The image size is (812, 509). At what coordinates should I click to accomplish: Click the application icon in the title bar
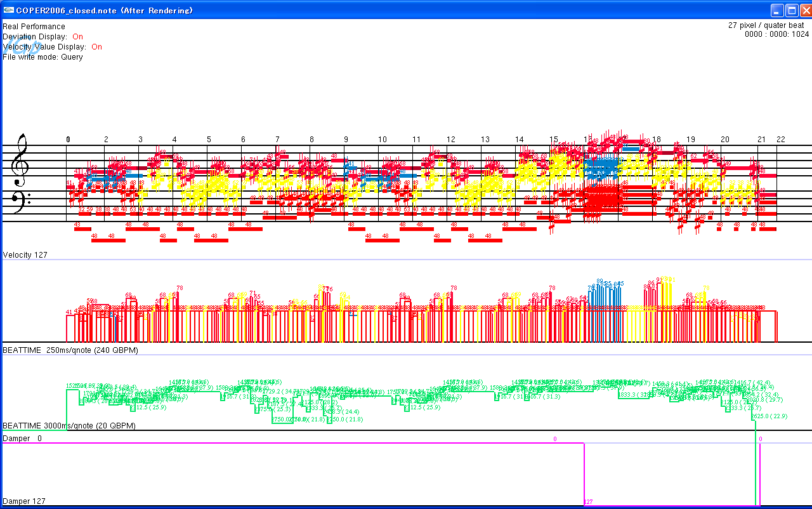[9, 10]
